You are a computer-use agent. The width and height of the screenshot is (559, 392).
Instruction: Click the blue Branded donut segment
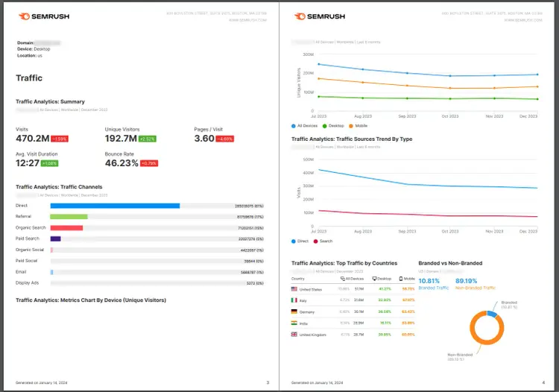click(492, 314)
